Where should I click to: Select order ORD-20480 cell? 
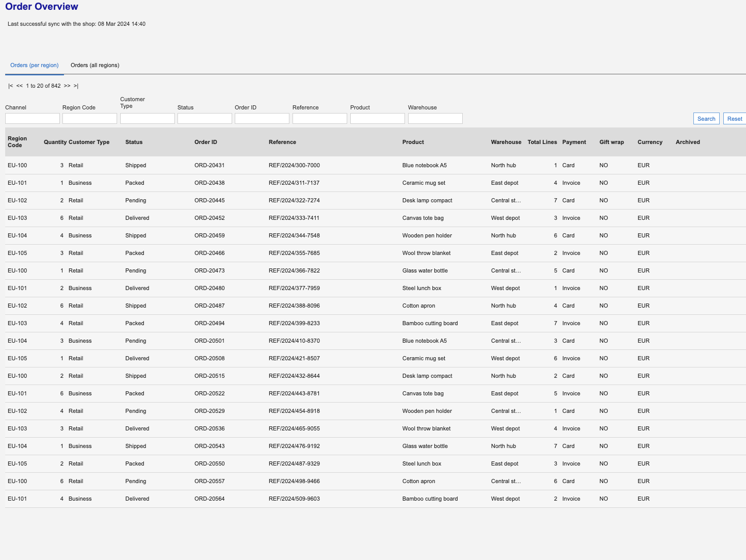(x=209, y=288)
